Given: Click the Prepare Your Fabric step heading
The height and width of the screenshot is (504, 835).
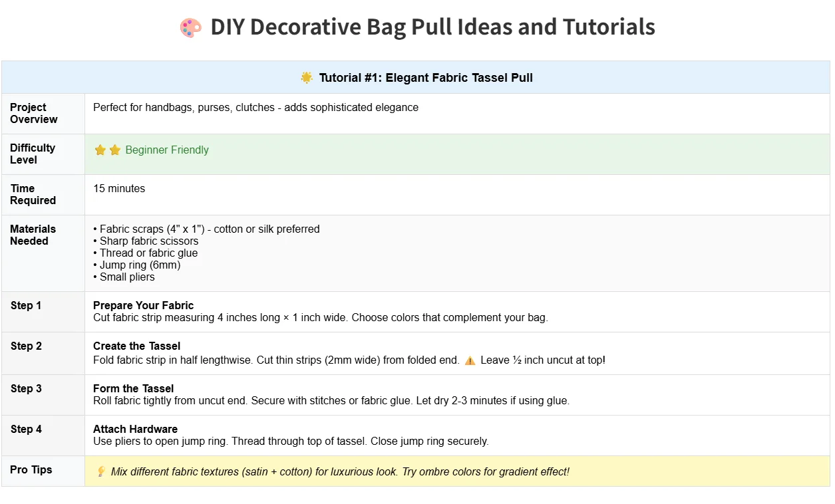Looking at the screenshot, I should pos(143,305).
